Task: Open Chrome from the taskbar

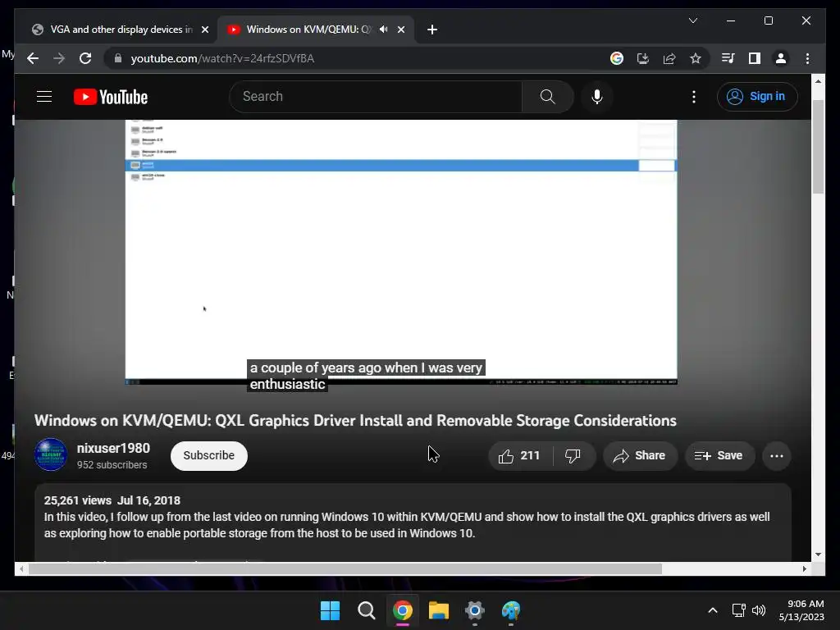Action: [x=402, y=610]
